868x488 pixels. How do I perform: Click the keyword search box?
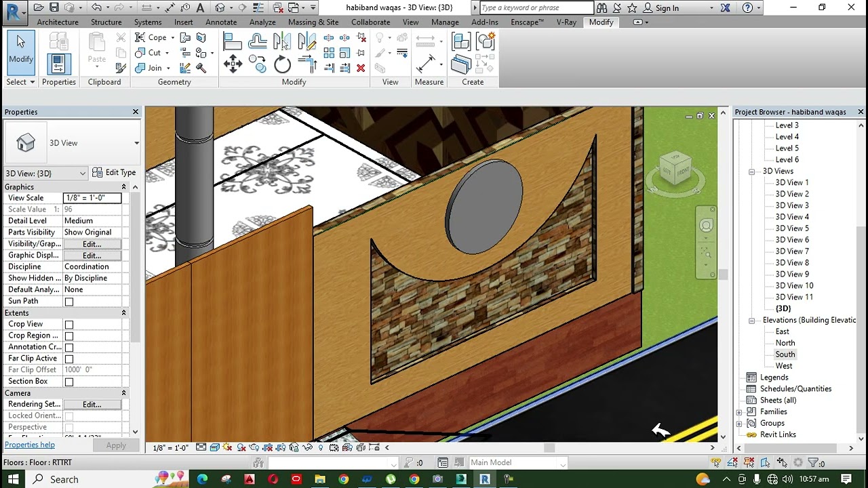click(x=536, y=8)
